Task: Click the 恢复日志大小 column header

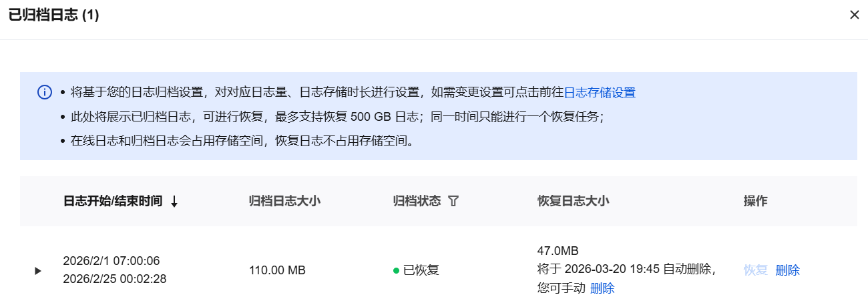Action: pos(573,201)
